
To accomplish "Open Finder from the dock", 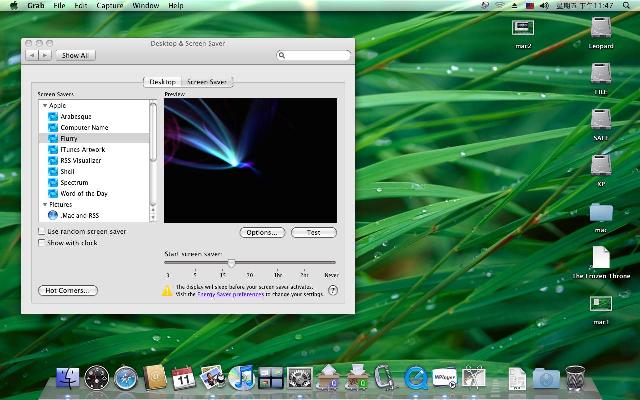I will point(69,377).
